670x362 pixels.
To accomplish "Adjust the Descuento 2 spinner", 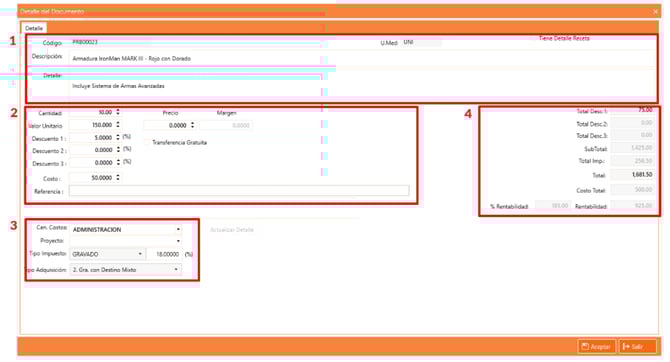I will pyautogui.click(x=118, y=150).
